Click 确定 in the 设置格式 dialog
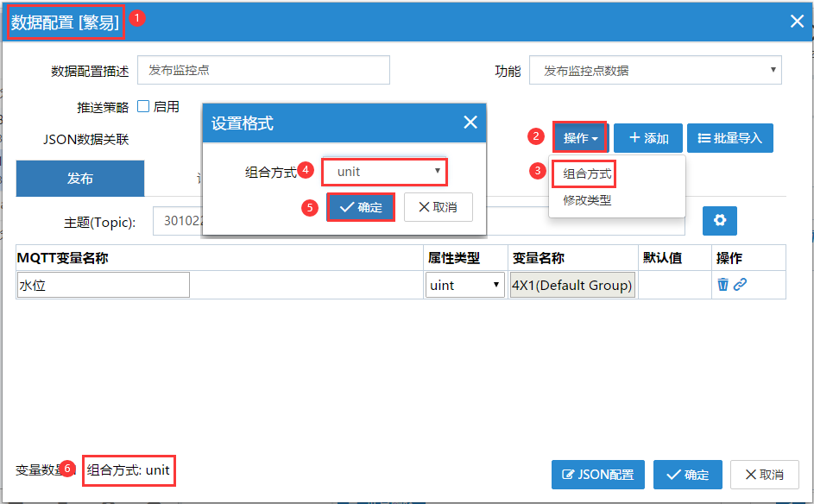The image size is (814, 504). (x=361, y=207)
